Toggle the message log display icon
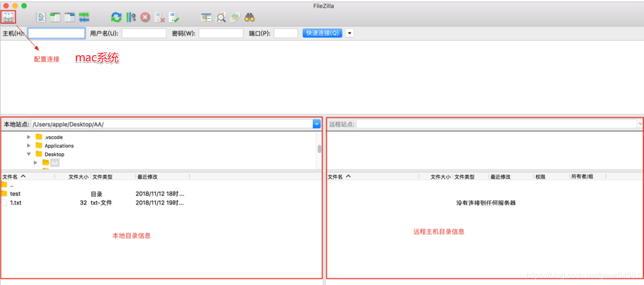644x285 pixels. (41, 17)
